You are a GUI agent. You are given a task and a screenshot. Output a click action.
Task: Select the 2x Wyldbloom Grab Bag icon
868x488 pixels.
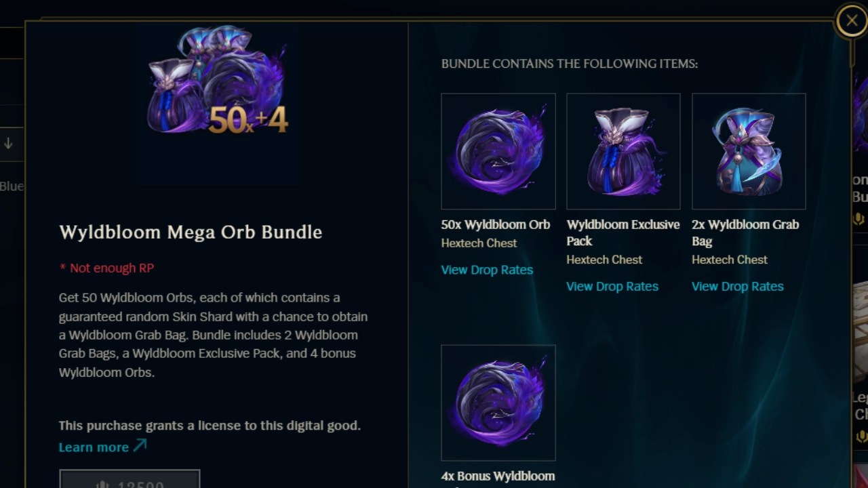point(749,151)
